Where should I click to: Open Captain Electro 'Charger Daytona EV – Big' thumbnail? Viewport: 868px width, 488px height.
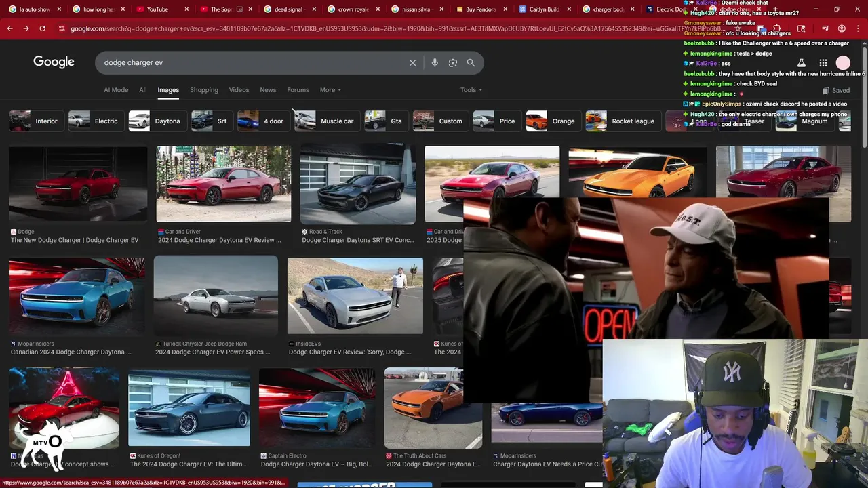pos(317,407)
